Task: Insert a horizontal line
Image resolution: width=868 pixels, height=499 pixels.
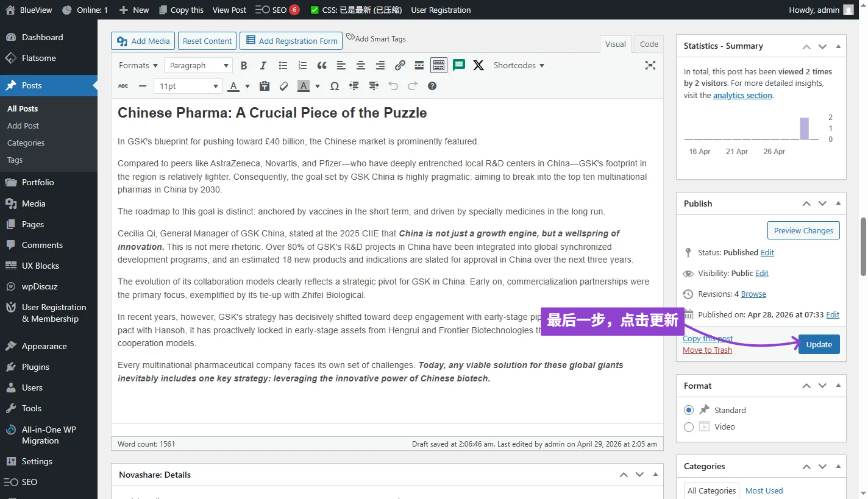Action: [x=143, y=86]
